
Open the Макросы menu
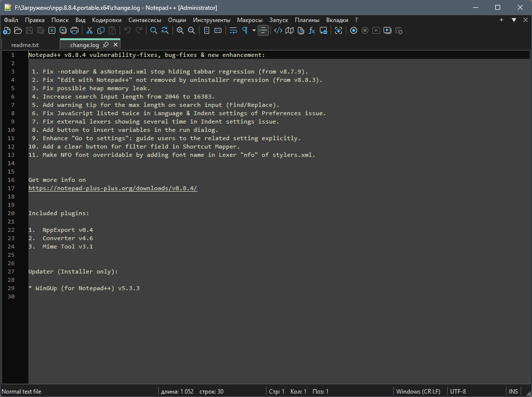[x=250, y=20]
